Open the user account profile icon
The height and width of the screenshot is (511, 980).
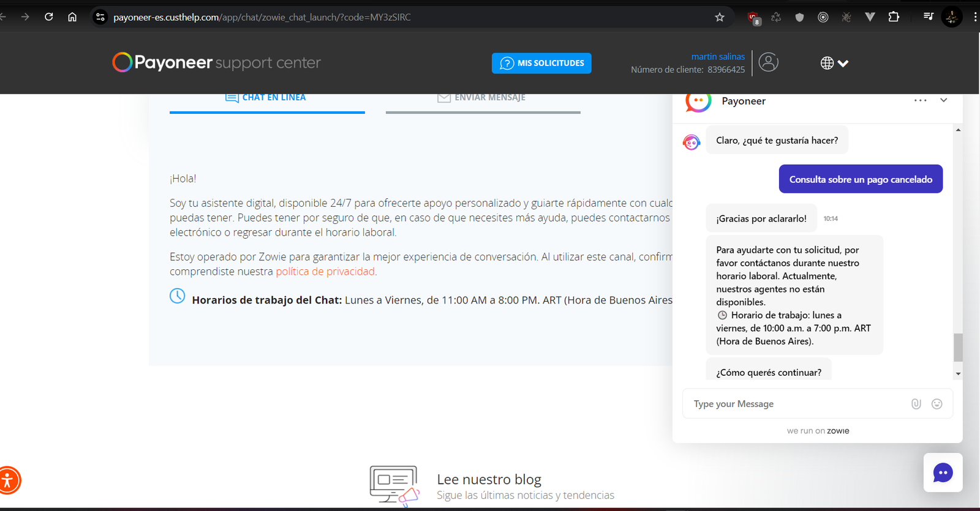click(x=769, y=62)
